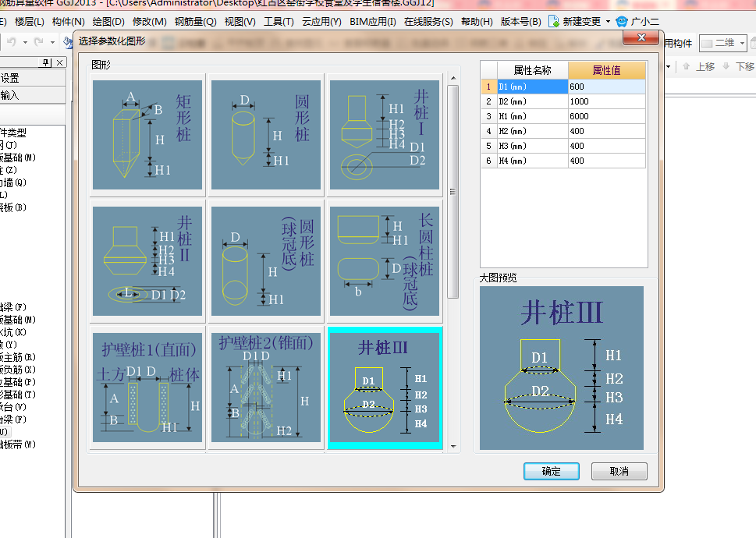Select 基础板带(W) in the component tree

point(18,444)
